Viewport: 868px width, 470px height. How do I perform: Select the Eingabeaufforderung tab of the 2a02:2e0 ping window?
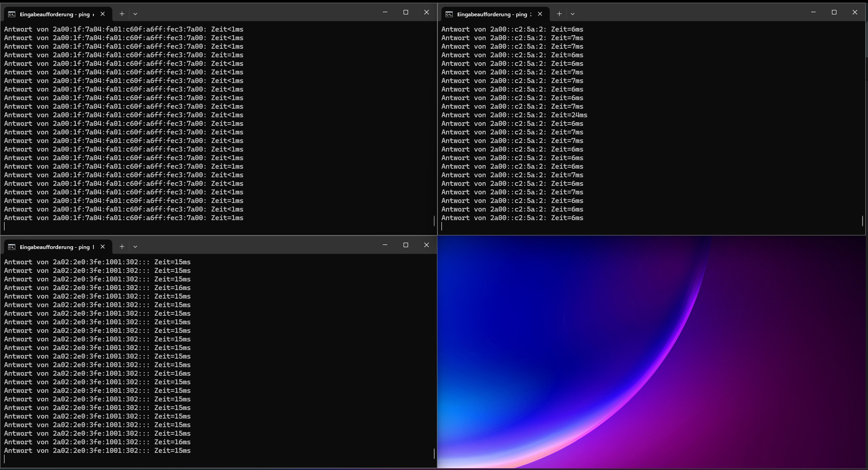[57, 247]
